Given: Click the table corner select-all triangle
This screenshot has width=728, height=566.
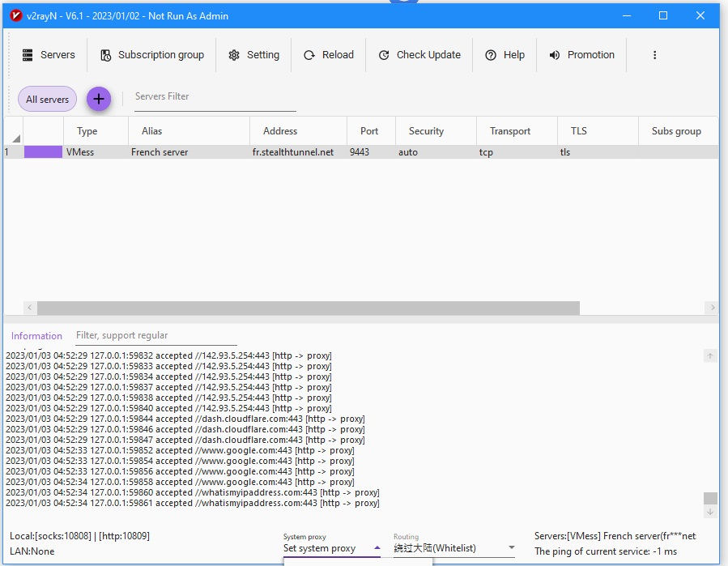Looking at the screenshot, I should tap(15, 138).
